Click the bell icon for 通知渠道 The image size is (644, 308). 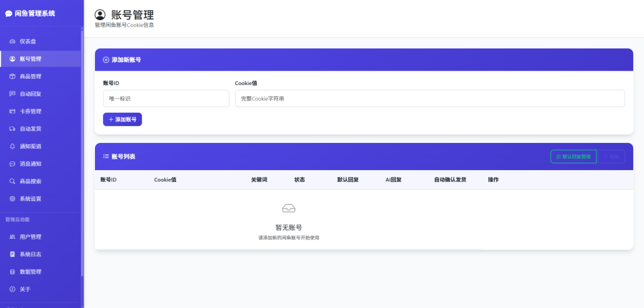point(13,146)
